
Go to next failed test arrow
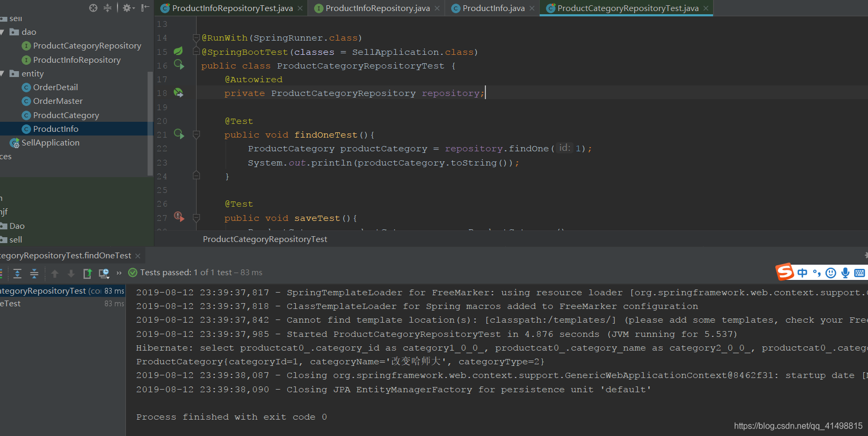click(71, 273)
